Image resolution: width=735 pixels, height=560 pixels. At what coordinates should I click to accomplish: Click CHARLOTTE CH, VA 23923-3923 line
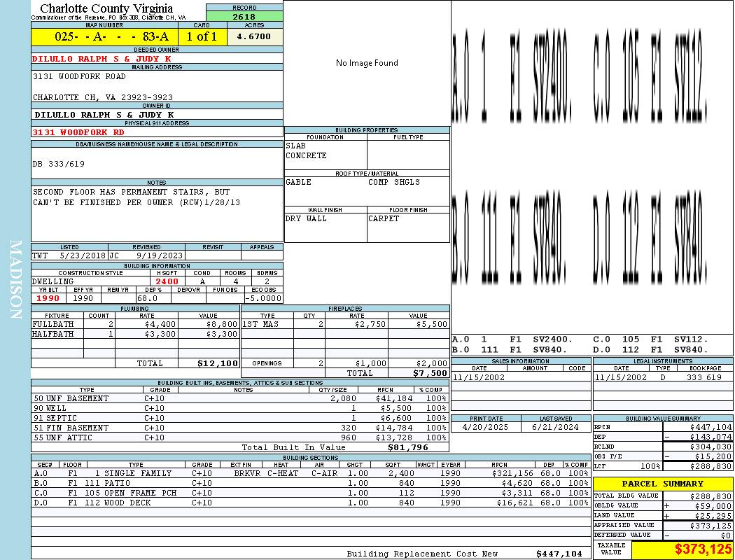pos(103,97)
